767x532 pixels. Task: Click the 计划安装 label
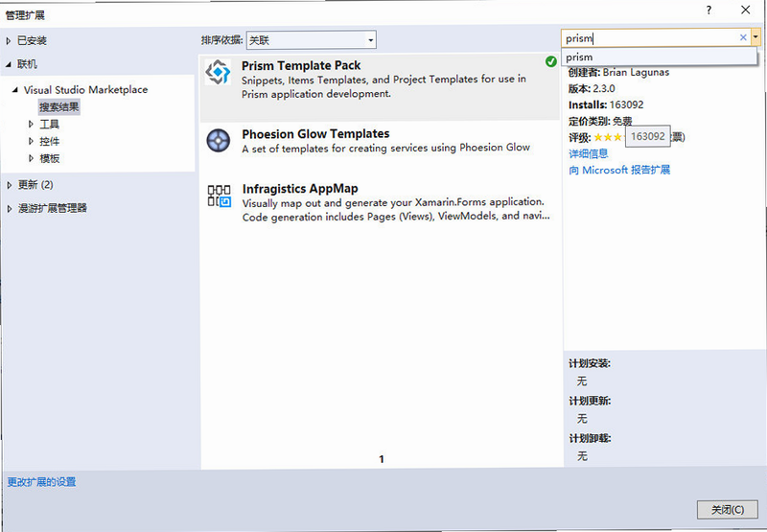[x=590, y=363]
